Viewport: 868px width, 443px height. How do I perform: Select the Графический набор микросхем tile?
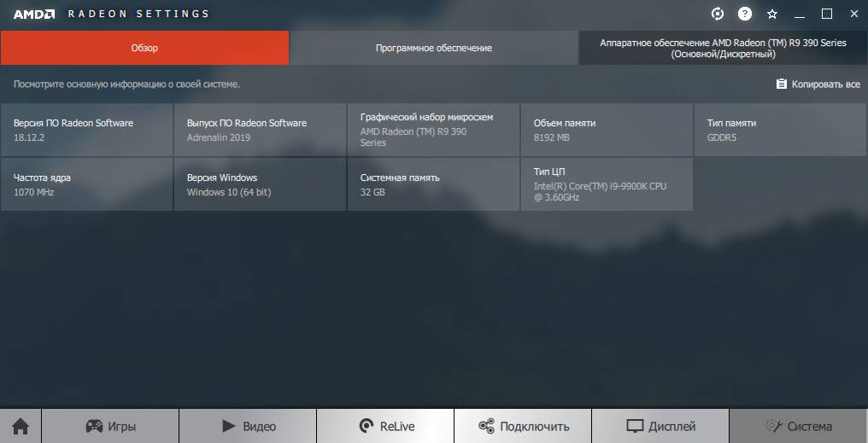coord(433,130)
